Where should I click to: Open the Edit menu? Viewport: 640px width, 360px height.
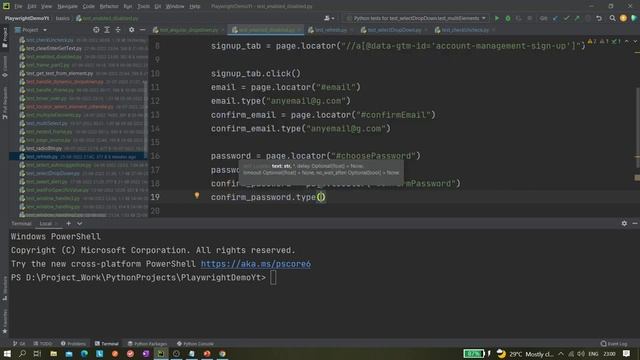tap(32, 7)
